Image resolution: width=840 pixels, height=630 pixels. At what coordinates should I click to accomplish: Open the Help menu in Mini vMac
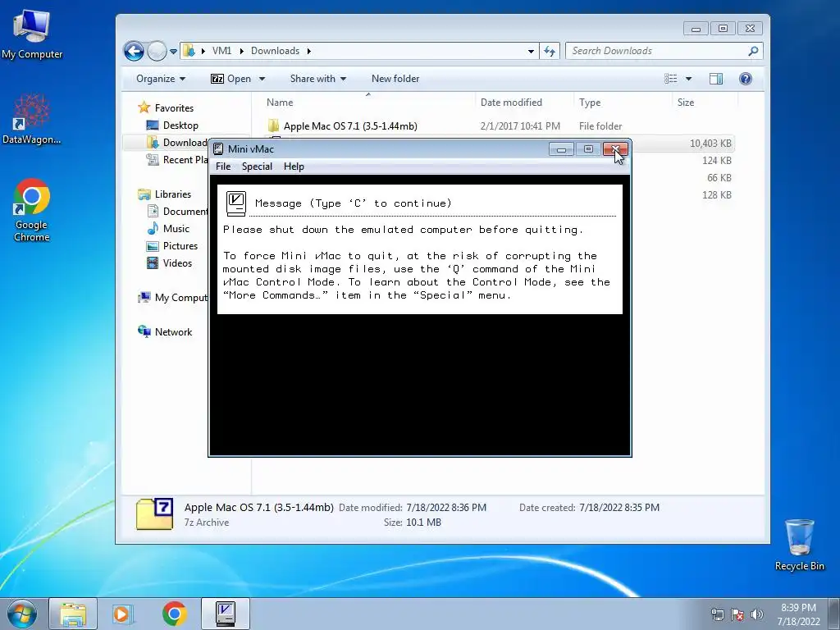[294, 166]
